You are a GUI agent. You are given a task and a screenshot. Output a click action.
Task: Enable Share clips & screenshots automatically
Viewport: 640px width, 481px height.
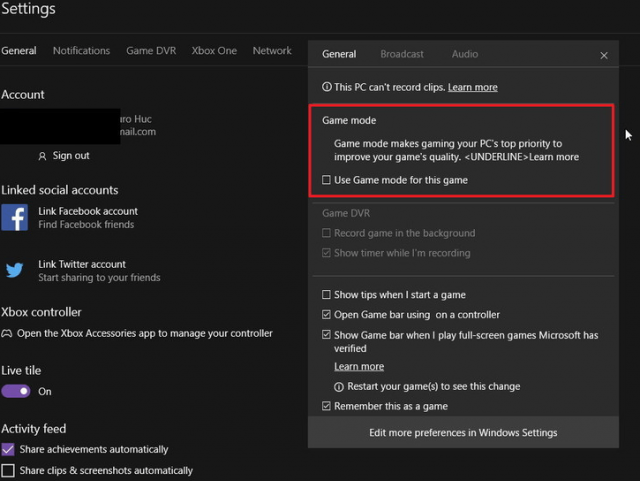[x=9, y=470]
